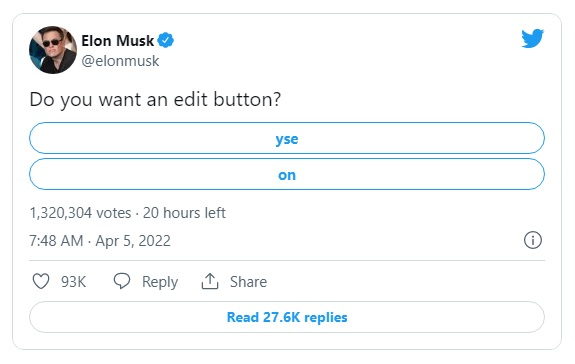
Task: Open Elon Musk's profile picture
Action: [53, 50]
